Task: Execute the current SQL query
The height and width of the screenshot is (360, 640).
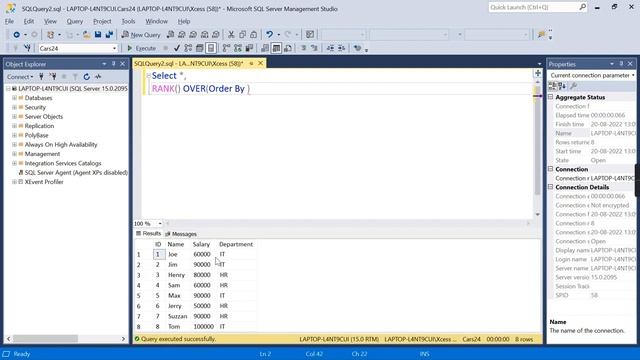Action: [141, 48]
